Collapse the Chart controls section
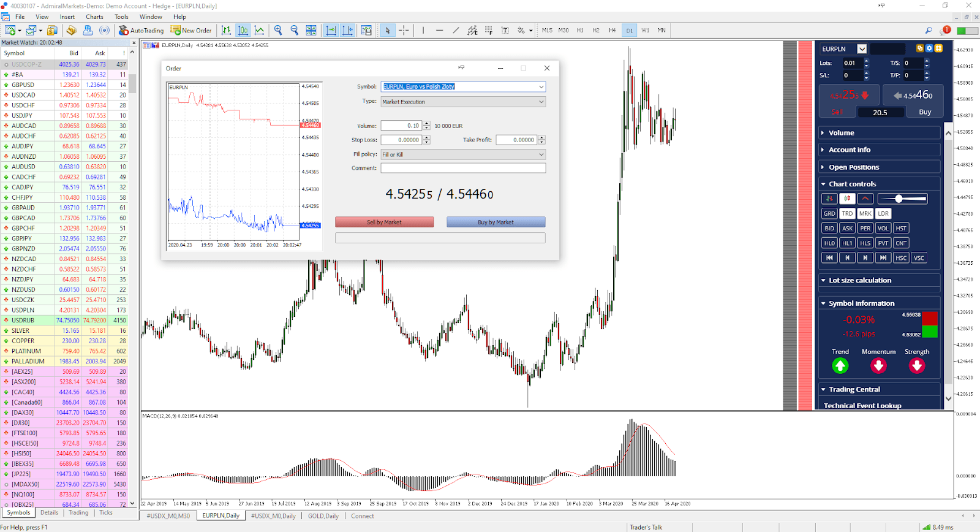This screenshot has height=532, width=980. click(x=880, y=184)
